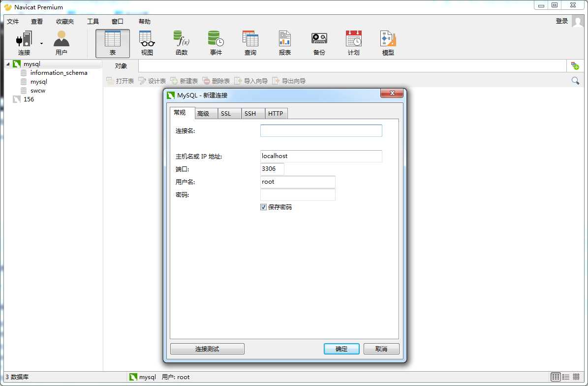Select the mysql database under connection
The image size is (588, 386).
pyautogui.click(x=38, y=82)
